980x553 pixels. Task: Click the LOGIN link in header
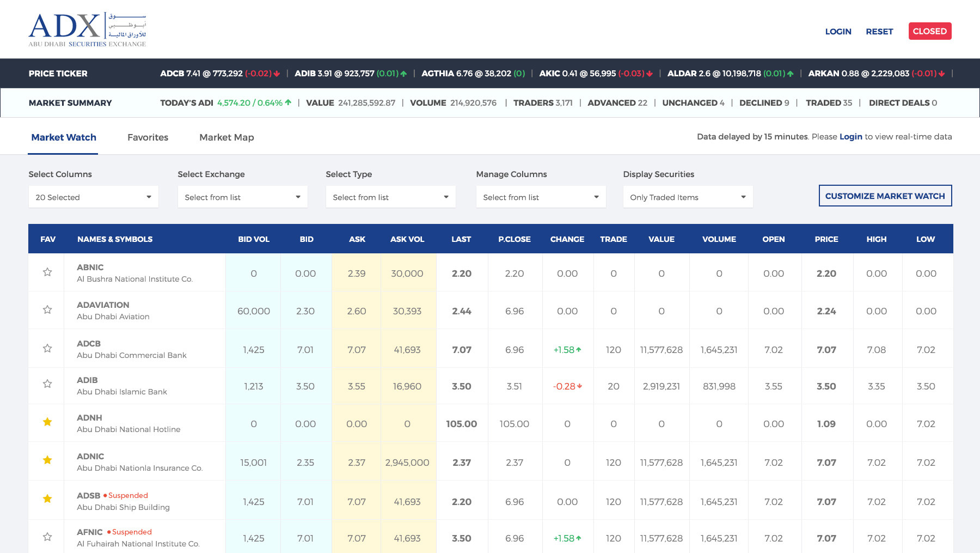click(838, 32)
